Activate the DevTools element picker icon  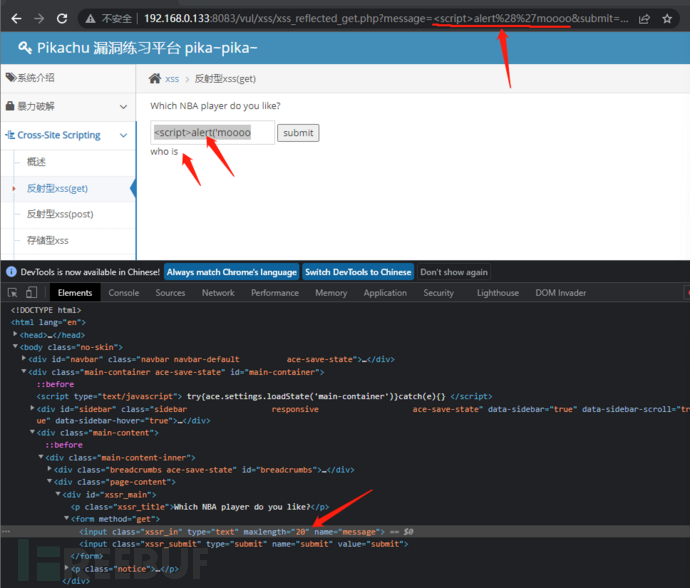(x=13, y=293)
